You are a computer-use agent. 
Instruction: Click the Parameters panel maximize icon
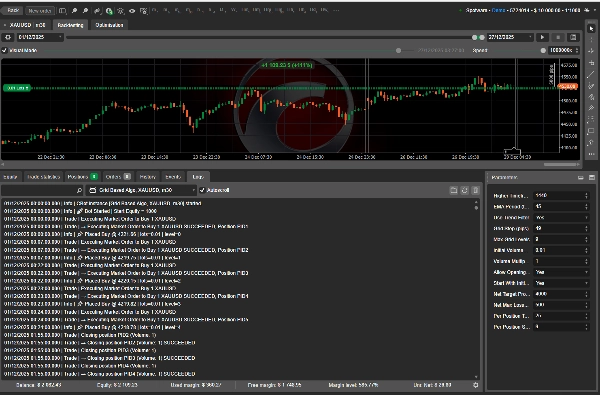click(592, 178)
